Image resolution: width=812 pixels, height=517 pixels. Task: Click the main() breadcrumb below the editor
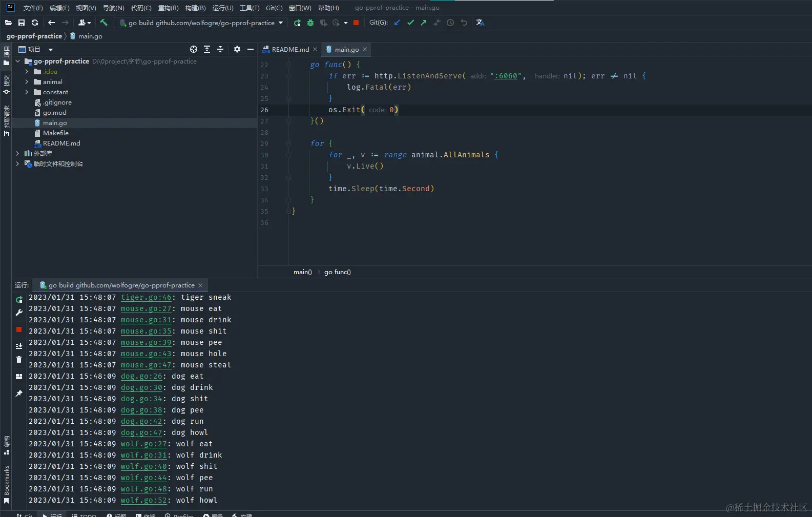coord(303,272)
